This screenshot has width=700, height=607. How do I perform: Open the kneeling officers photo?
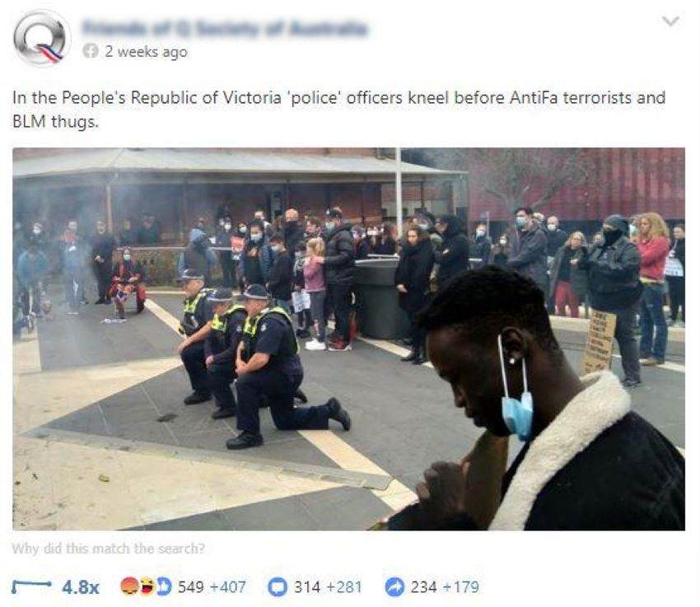coord(348,339)
